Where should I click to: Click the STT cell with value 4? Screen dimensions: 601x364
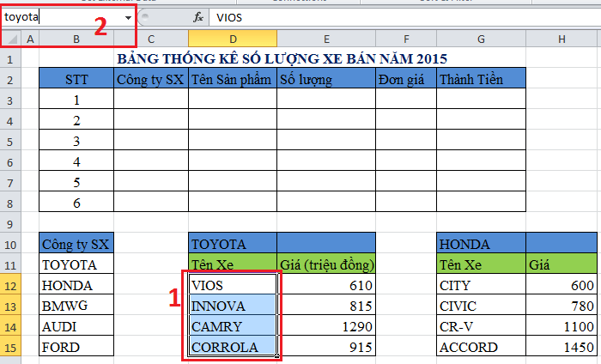tap(76, 161)
